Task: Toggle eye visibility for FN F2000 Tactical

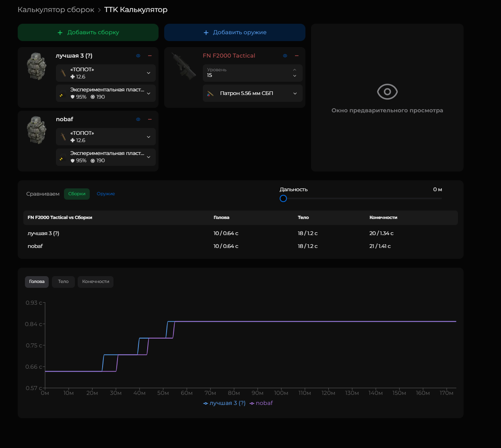Action: 285,56
